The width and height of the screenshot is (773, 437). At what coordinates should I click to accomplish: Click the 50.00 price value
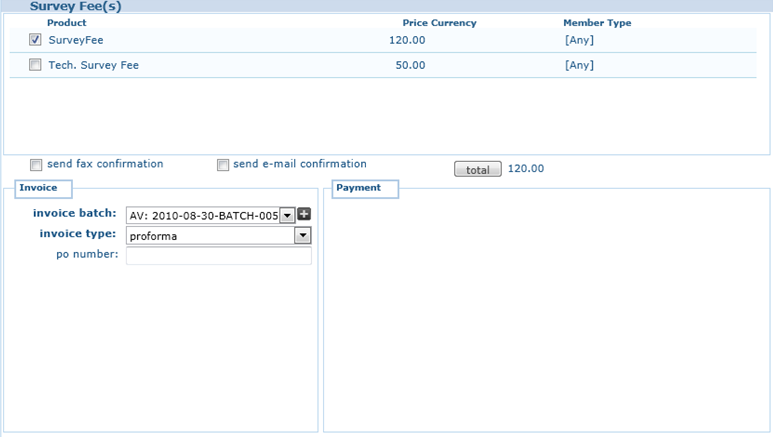pyautogui.click(x=410, y=66)
